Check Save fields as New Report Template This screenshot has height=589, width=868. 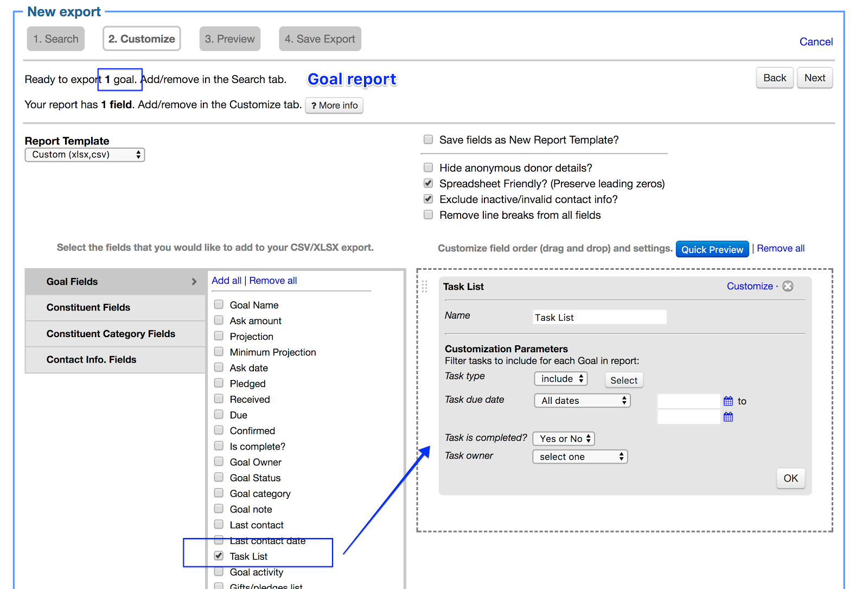[x=428, y=140]
